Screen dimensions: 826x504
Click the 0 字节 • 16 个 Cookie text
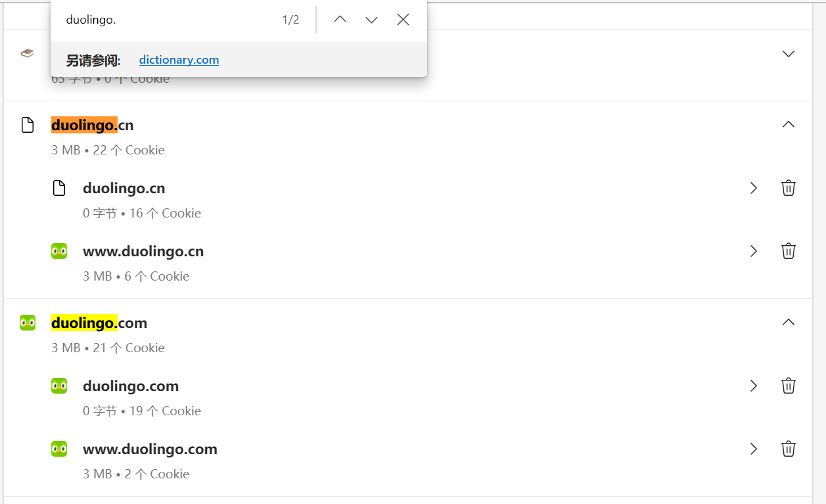[142, 213]
